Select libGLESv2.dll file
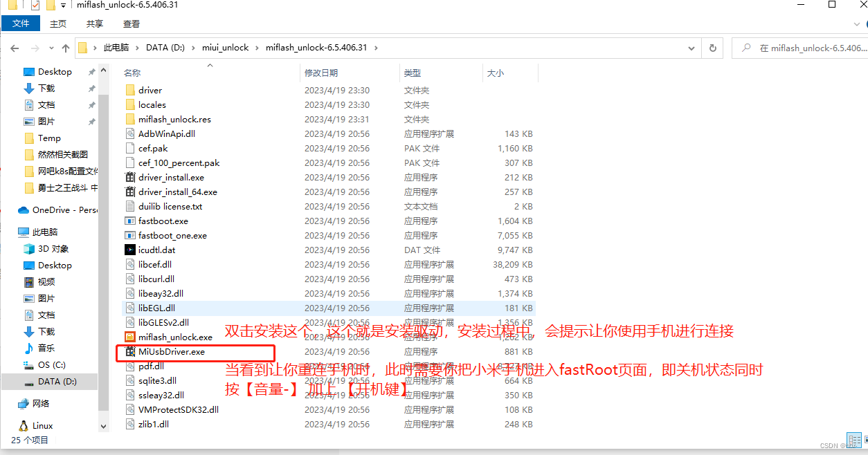This screenshot has width=868, height=455. (163, 322)
